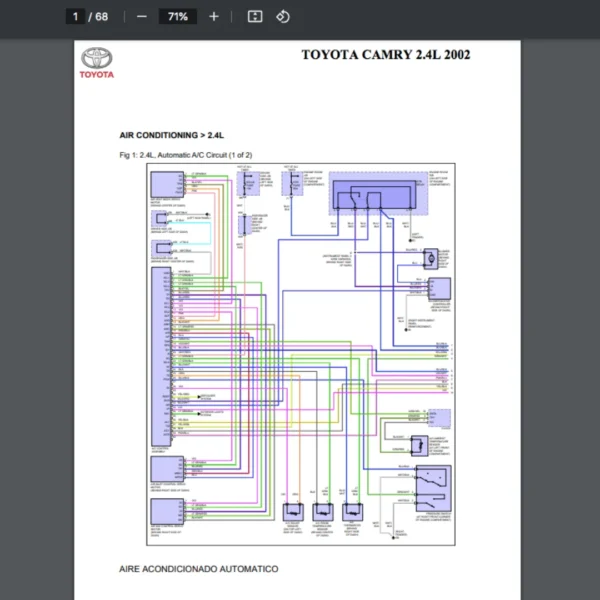600x600 pixels.
Task: Click the total page count 68
Action: click(x=102, y=17)
